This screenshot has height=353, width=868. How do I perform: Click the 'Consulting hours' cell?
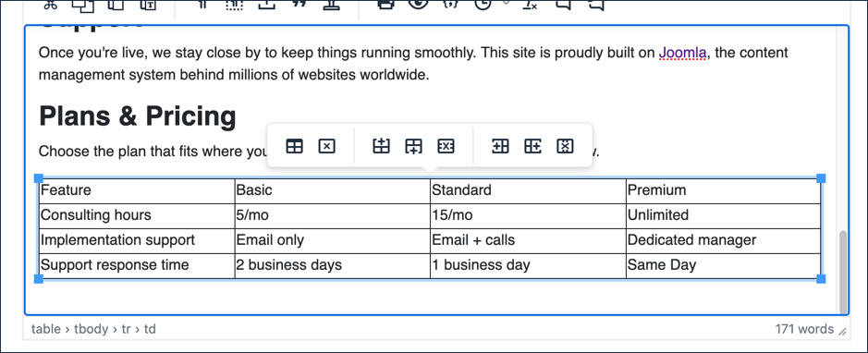pos(137,216)
